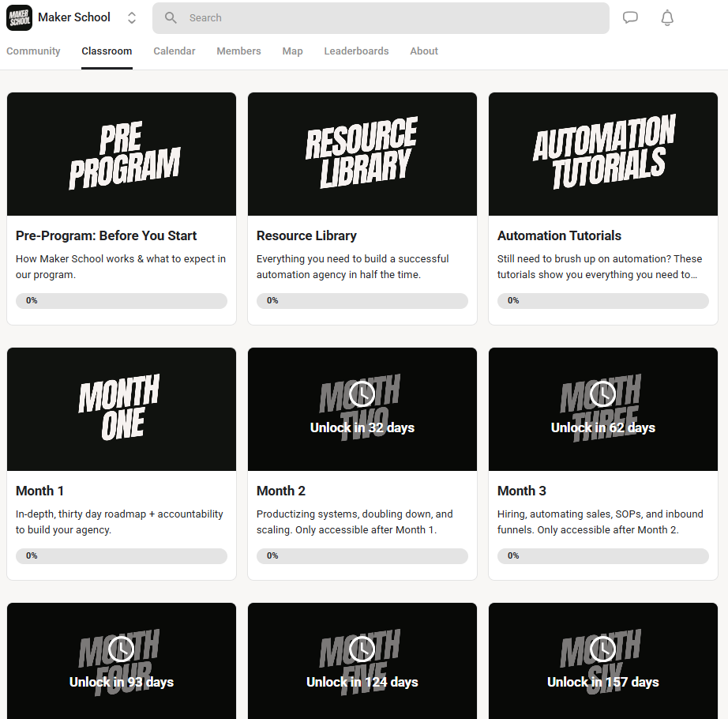Click the clock icon on Month Five
Viewport: 728px width, 719px height.
pos(362,649)
